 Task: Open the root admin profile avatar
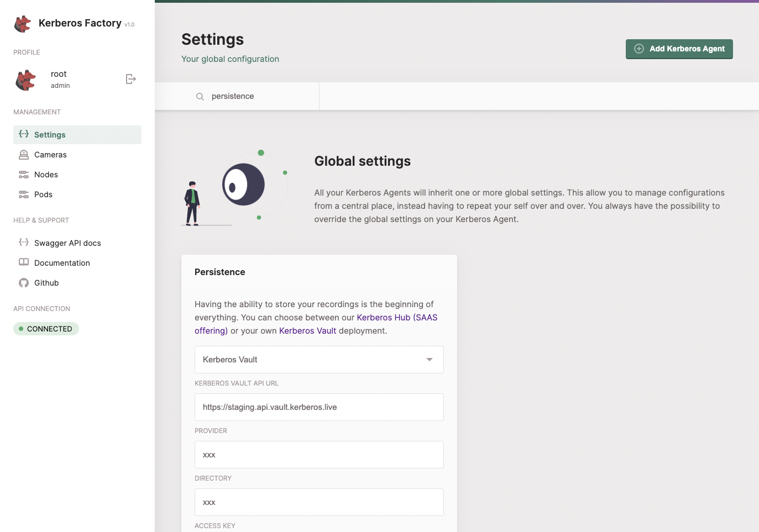point(25,80)
